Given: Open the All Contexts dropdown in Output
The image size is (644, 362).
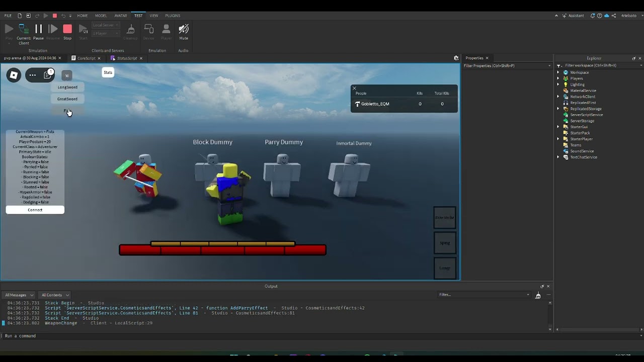Looking at the screenshot, I should tap(55, 295).
